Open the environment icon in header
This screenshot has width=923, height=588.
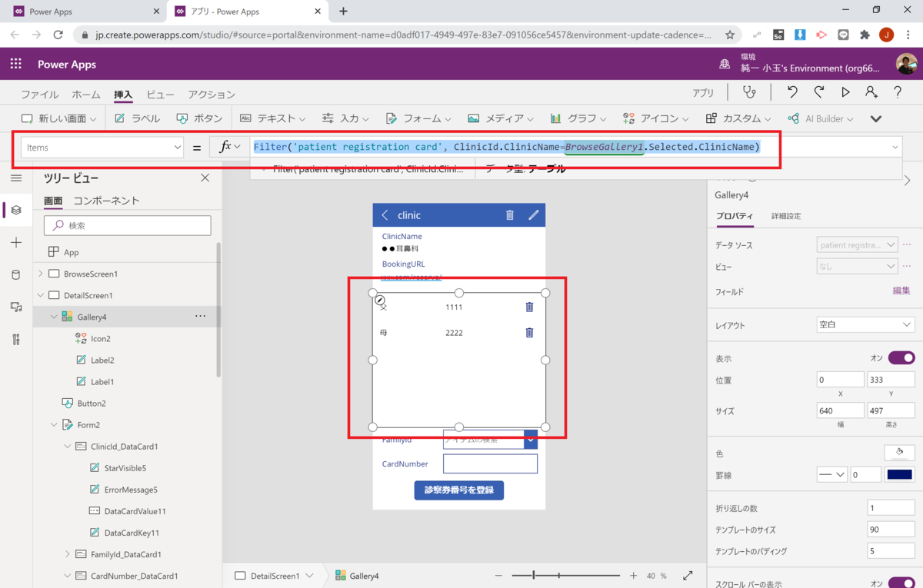click(x=725, y=65)
